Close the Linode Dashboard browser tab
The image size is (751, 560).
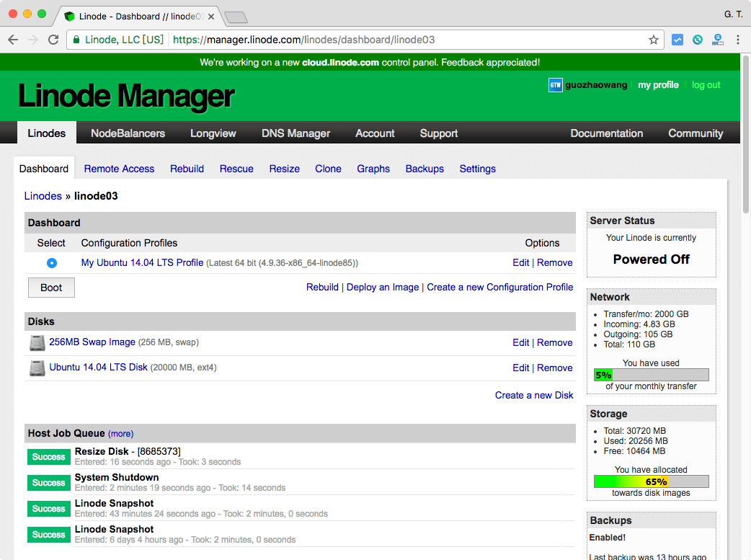coord(210,16)
